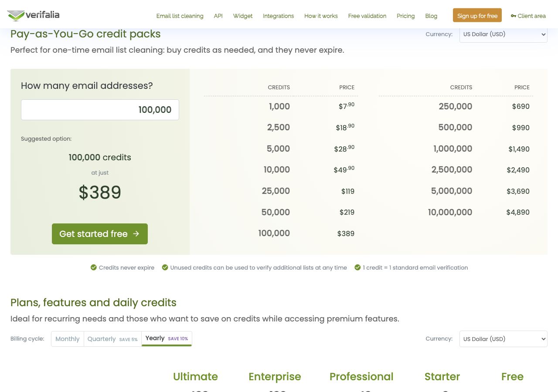Click the Professional plan heading
This screenshot has height=392, width=558.
click(x=361, y=377)
